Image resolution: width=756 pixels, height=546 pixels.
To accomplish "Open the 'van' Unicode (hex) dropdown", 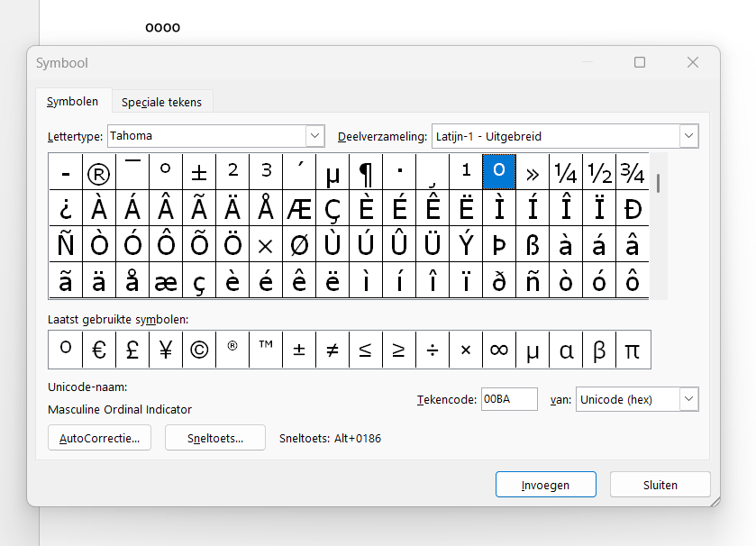I will click(x=688, y=399).
